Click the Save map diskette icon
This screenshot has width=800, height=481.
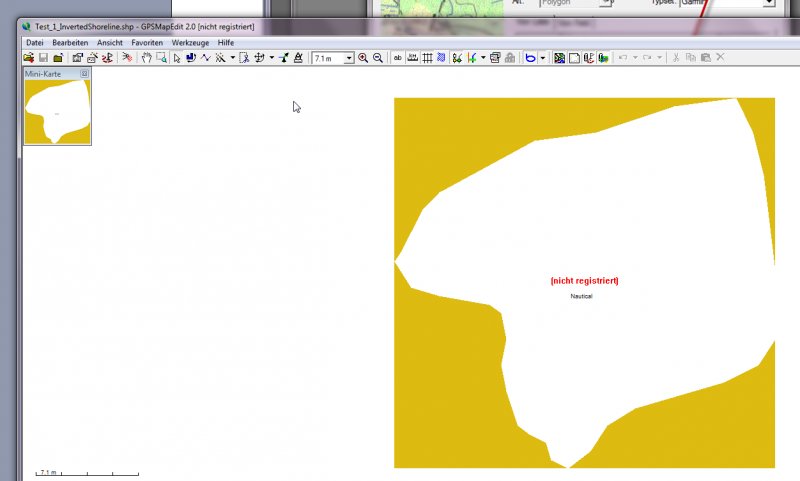coord(43,58)
